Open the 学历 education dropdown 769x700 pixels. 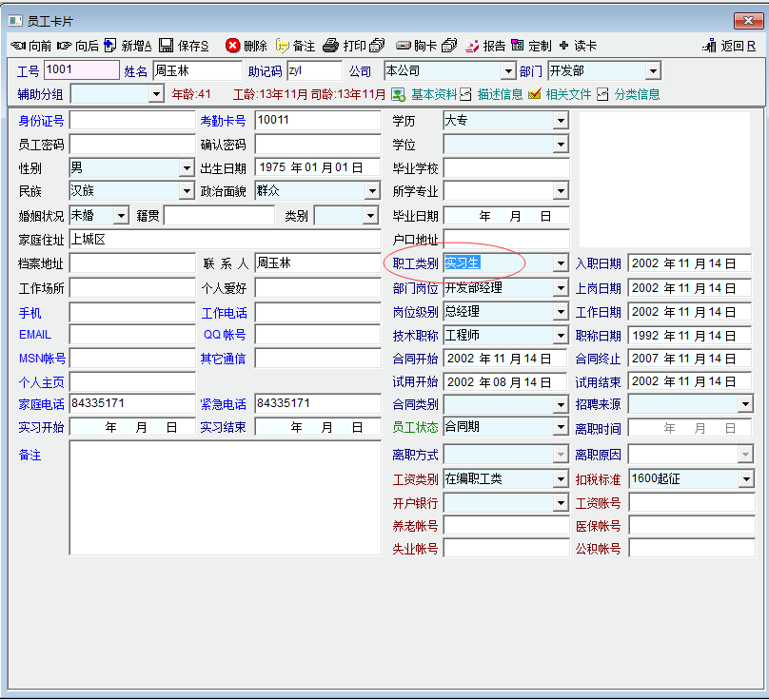pos(561,121)
